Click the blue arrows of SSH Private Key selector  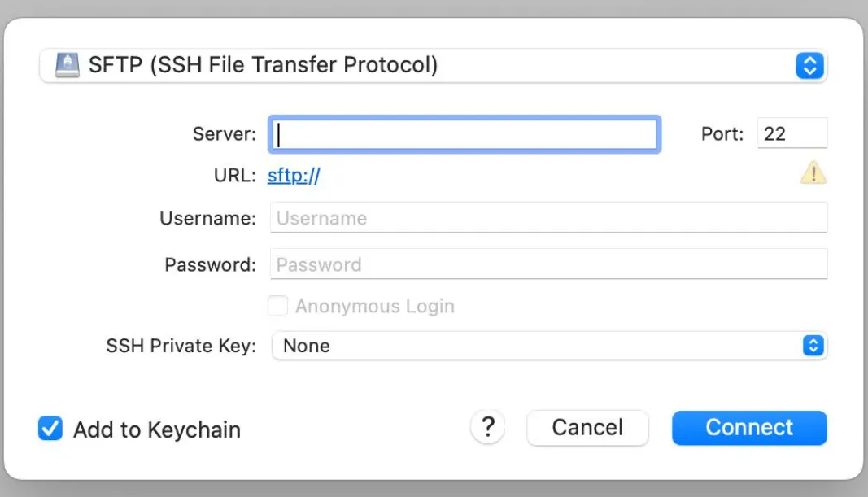click(813, 346)
